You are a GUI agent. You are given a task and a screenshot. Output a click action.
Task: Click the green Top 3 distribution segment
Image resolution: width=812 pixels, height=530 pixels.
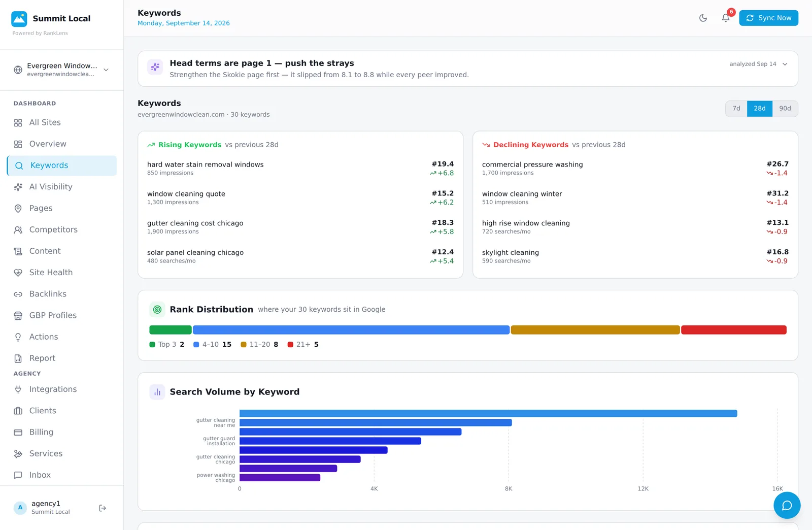click(171, 330)
